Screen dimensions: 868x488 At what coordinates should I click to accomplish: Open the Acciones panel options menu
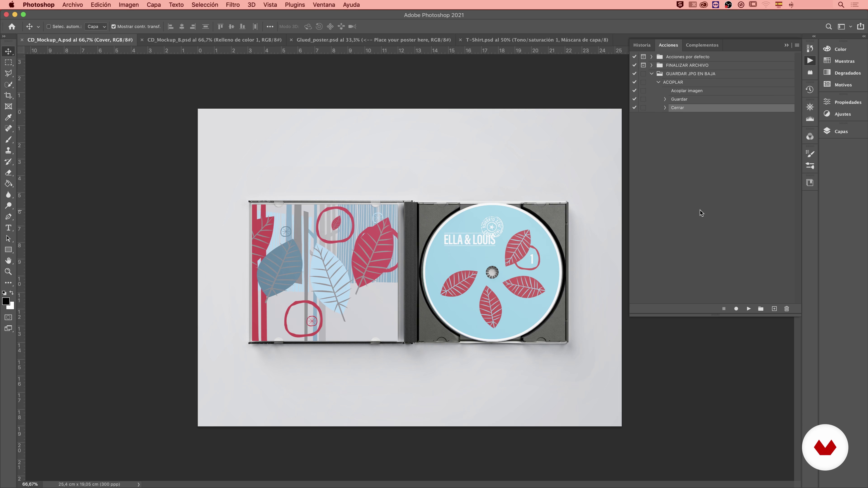797,45
